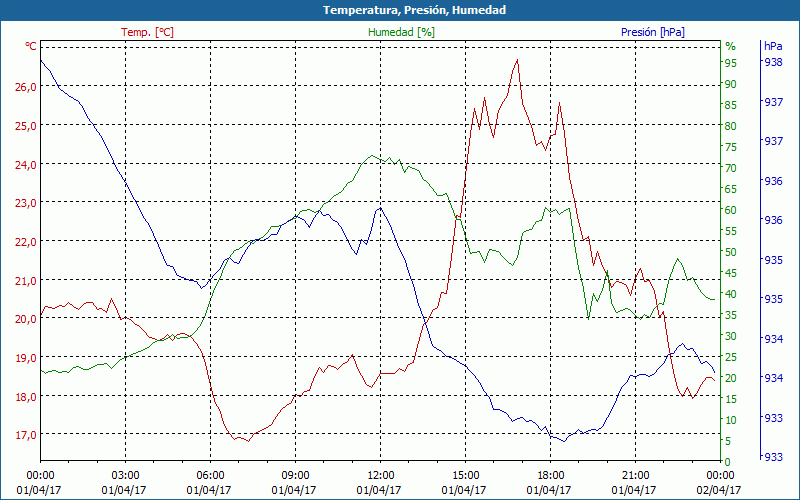The image size is (800, 500).
Task: Click the '23,0' temperature axis value
Action: point(26,203)
